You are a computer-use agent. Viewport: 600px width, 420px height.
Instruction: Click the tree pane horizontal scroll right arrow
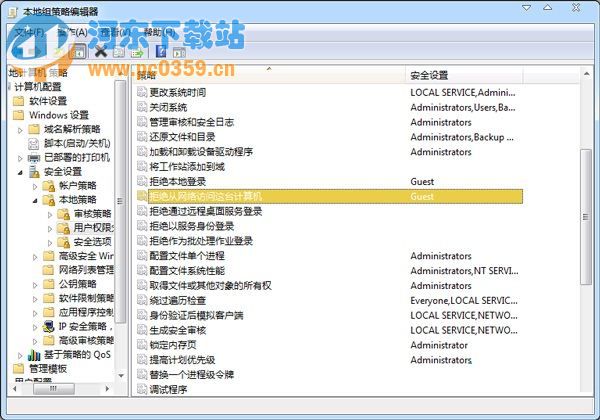click(107, 389)
